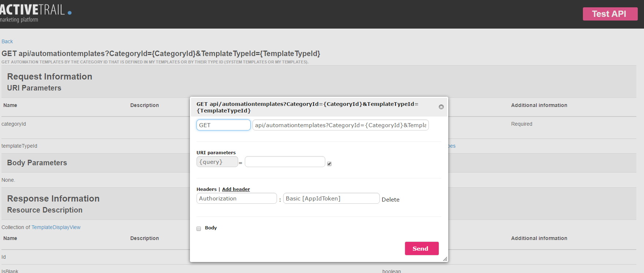Click the GET method input field
Screen dimensions: 644x273
tap(223, 125)
